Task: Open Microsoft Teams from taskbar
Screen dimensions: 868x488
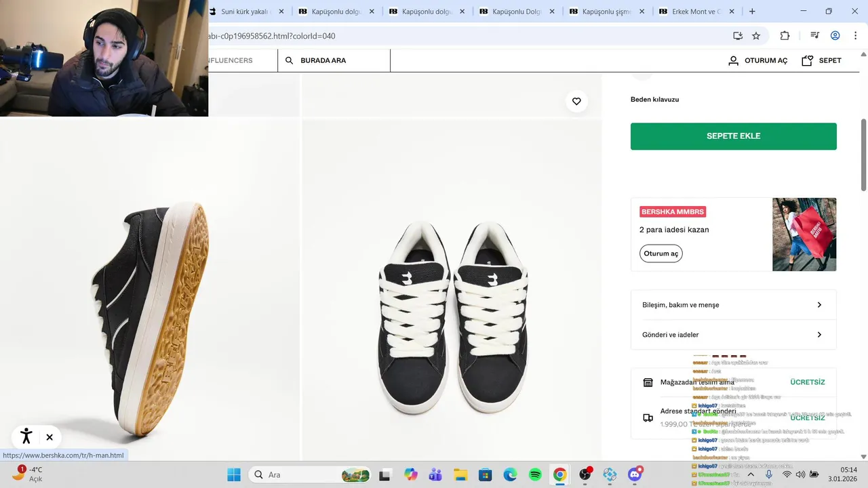Action: point(435,474)
